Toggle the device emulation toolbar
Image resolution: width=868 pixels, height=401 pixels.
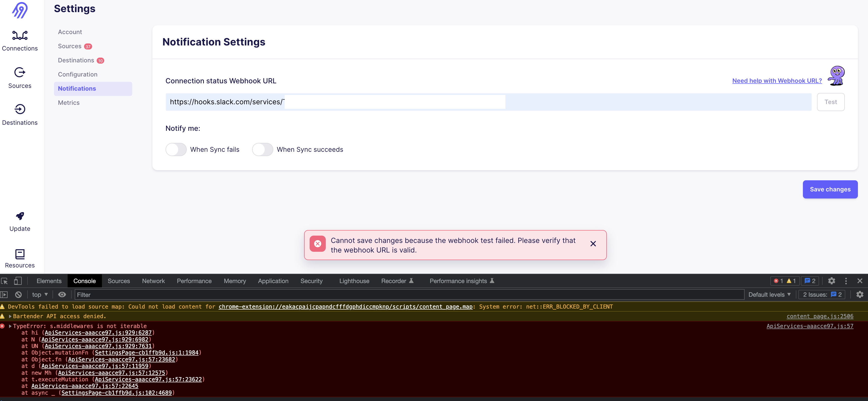pyautogui.click(x=18, y=281)
